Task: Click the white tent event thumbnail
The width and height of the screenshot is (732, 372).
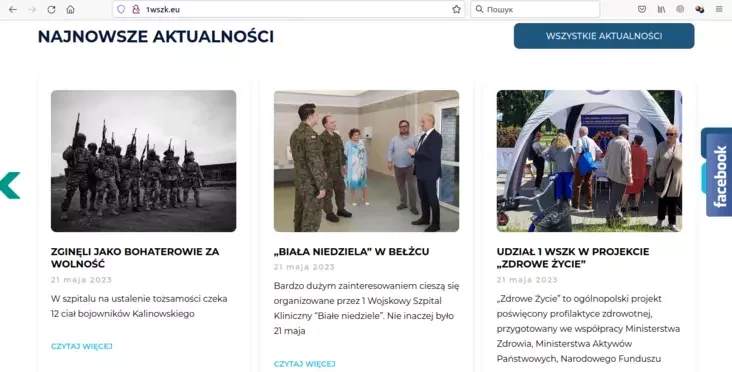Action: pyautogui.click(x=589, y=161)
